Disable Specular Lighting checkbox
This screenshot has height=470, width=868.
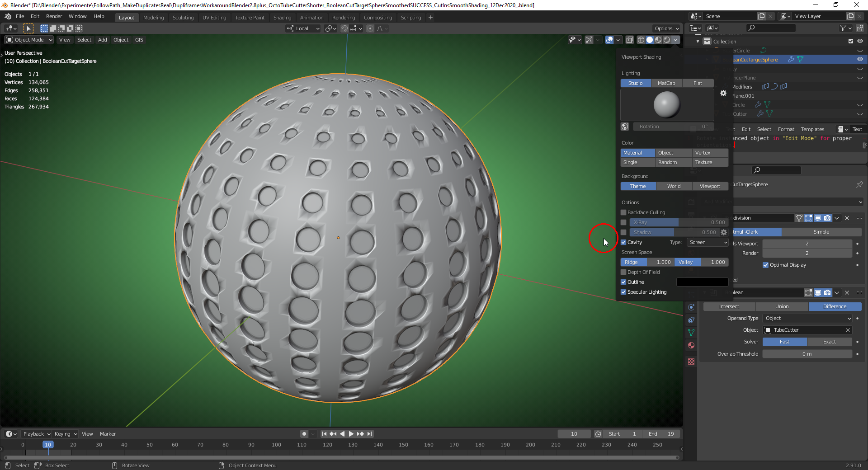623,292
